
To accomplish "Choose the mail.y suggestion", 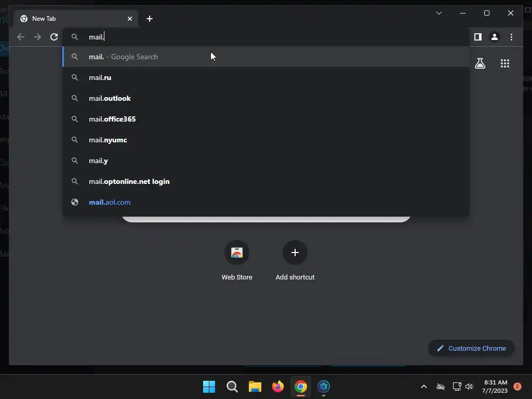I will pyautogui.click(x=266, y=161).
